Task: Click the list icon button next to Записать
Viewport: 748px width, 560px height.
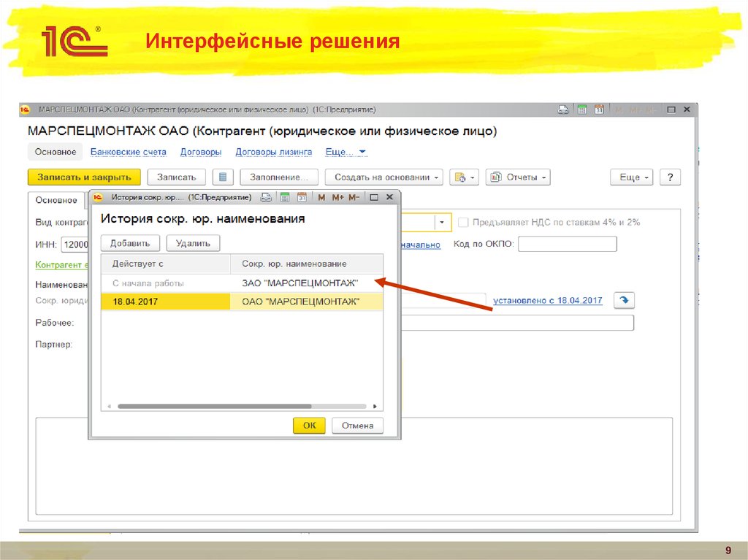Action: (x=223, y=177)
